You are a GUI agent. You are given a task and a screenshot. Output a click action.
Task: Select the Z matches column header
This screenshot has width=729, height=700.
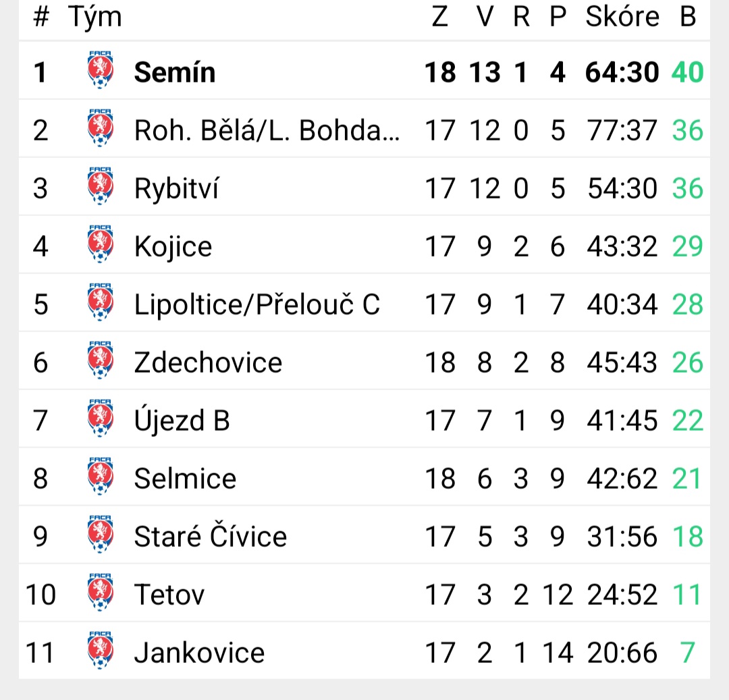(440, 17)
